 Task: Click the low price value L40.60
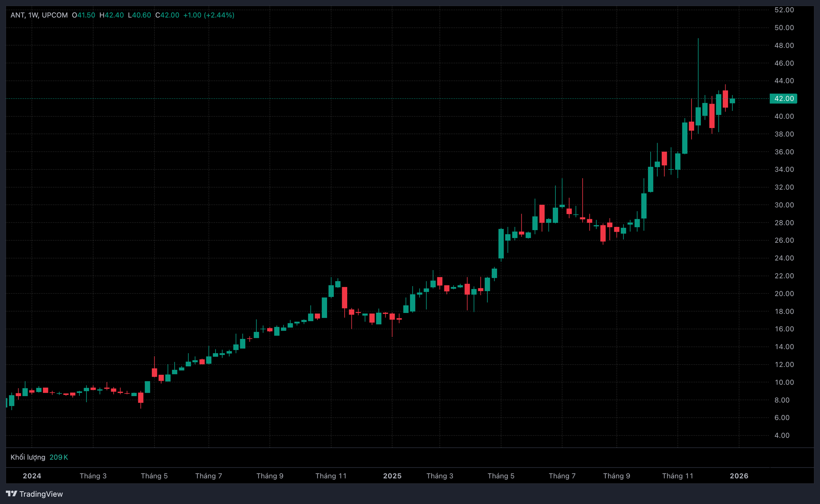(139, 15)
